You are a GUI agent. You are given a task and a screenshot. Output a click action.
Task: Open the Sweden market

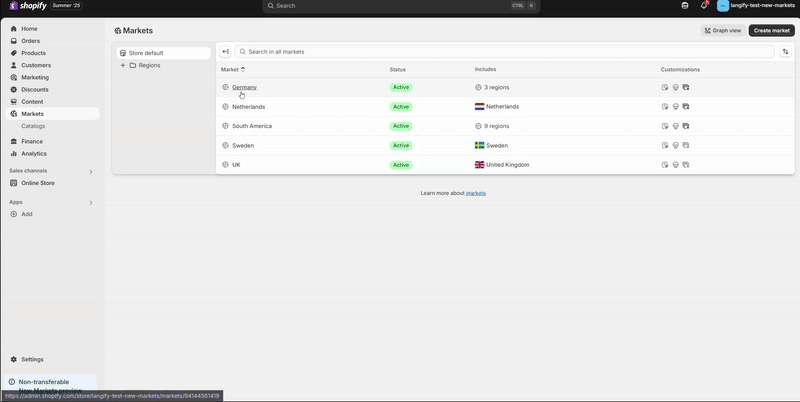pos(243,145)
